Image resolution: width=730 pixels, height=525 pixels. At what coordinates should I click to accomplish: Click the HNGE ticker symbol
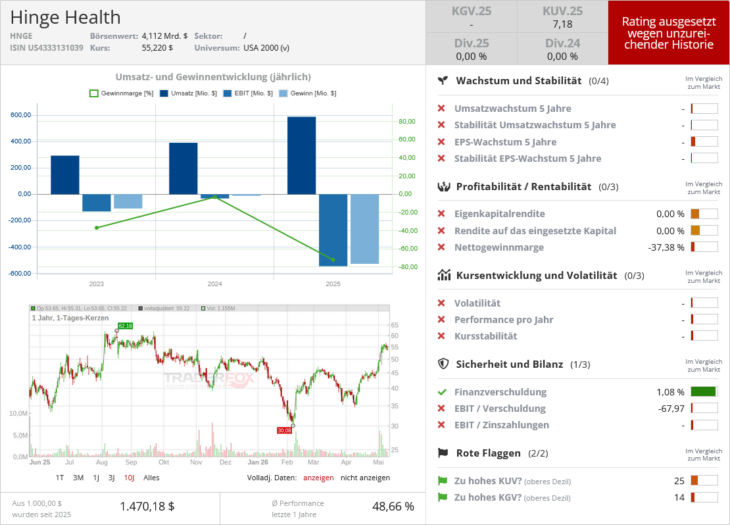21,36
